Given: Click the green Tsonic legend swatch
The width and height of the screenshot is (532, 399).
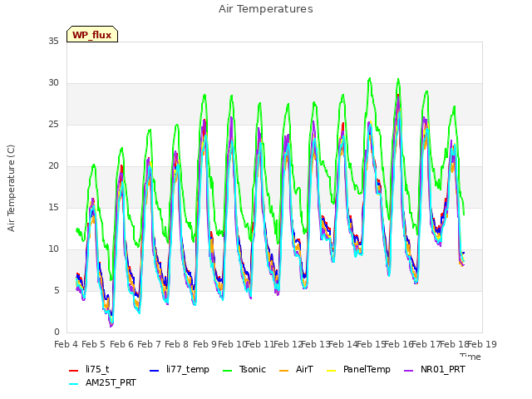Looking at the screenshot, I should point(227,370).
